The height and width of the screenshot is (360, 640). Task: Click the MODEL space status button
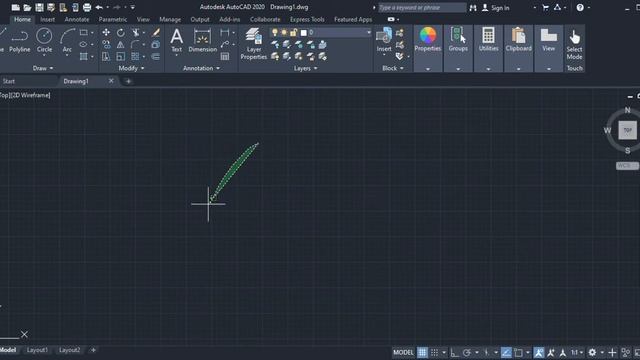(403, 352)
